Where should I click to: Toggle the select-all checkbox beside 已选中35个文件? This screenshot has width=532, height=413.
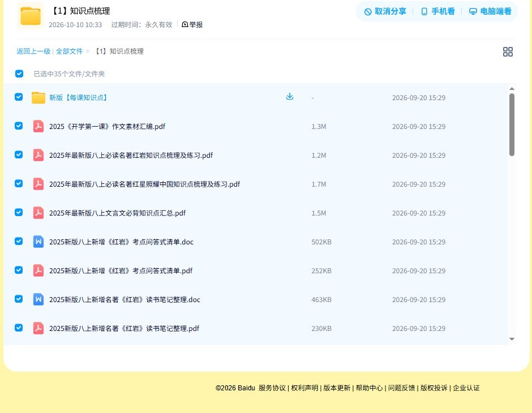19,74
